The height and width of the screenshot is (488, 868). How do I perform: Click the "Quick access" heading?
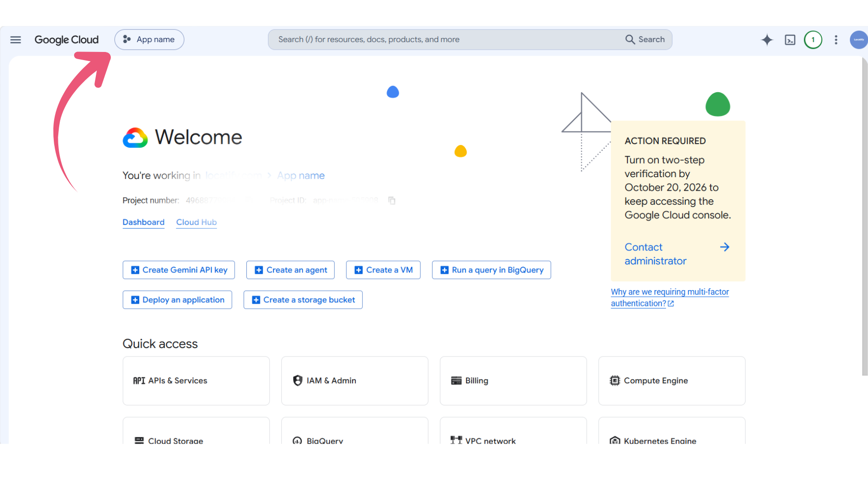click(x=160, y=344)
